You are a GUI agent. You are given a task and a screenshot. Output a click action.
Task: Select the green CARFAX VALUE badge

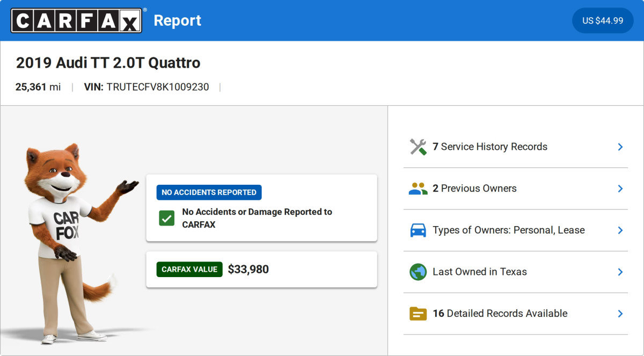pos(189,270)
